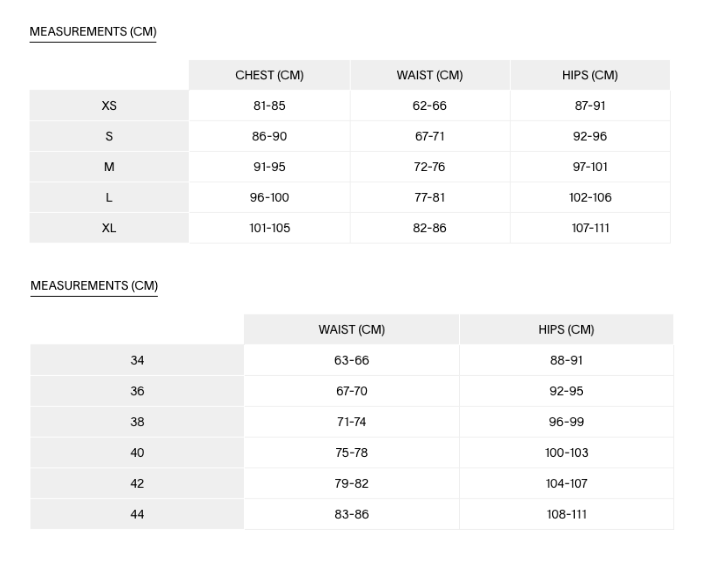Select the M size row label
This screenshot has height=564, width=714.
tap(109, 167)
